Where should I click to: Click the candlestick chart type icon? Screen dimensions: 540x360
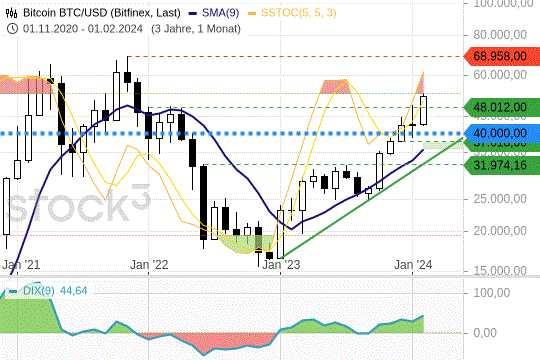click(11, 13)
